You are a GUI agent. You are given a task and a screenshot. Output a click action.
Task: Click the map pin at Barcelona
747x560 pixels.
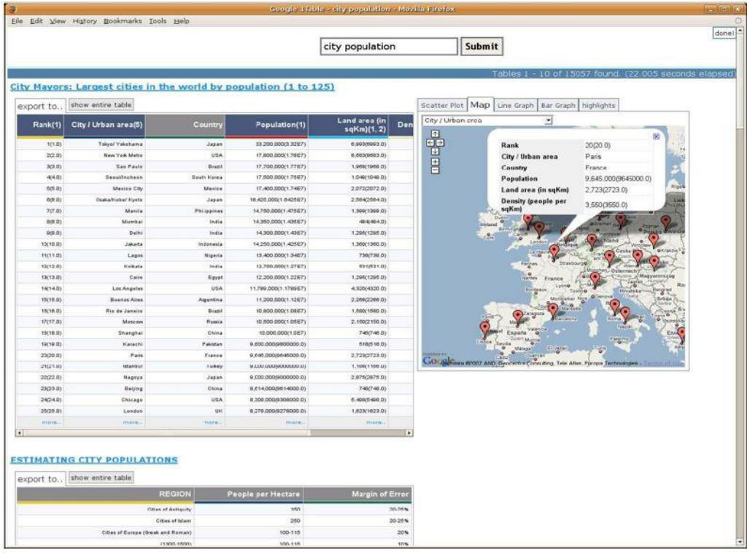tap(553, 311)
